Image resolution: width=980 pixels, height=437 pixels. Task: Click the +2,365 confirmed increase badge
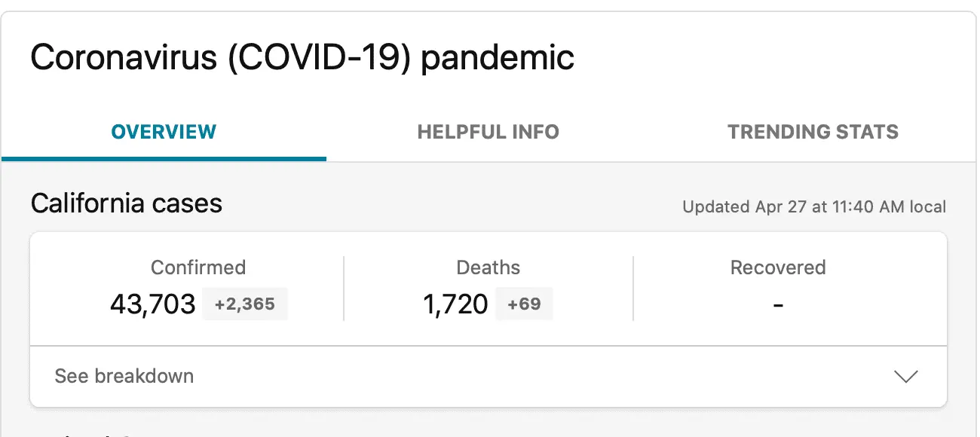tap(245, 304)
